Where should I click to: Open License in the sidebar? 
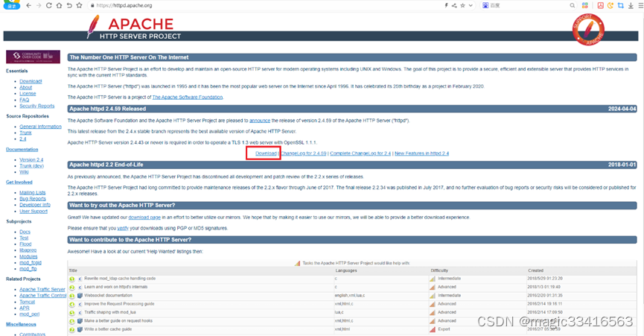click(28, 94)
